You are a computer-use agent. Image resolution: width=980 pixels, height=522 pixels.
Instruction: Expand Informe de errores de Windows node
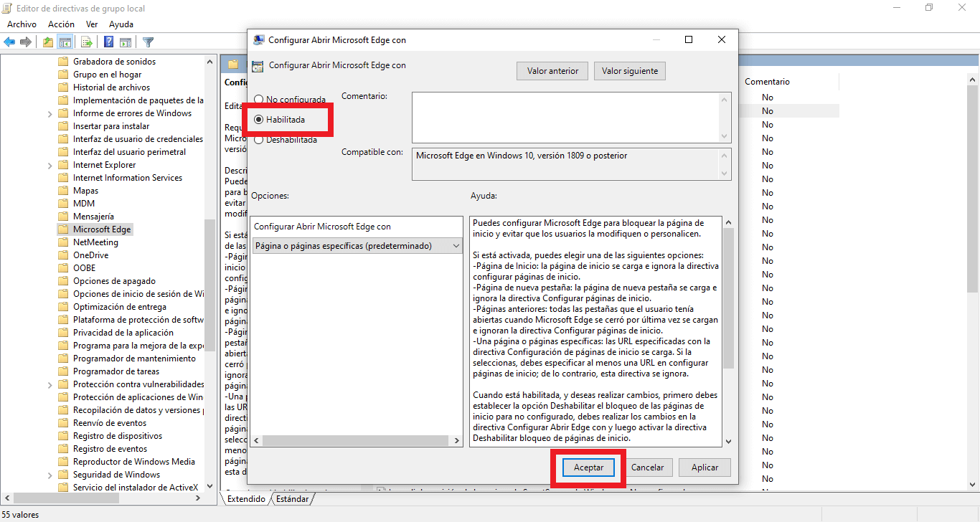50,113
